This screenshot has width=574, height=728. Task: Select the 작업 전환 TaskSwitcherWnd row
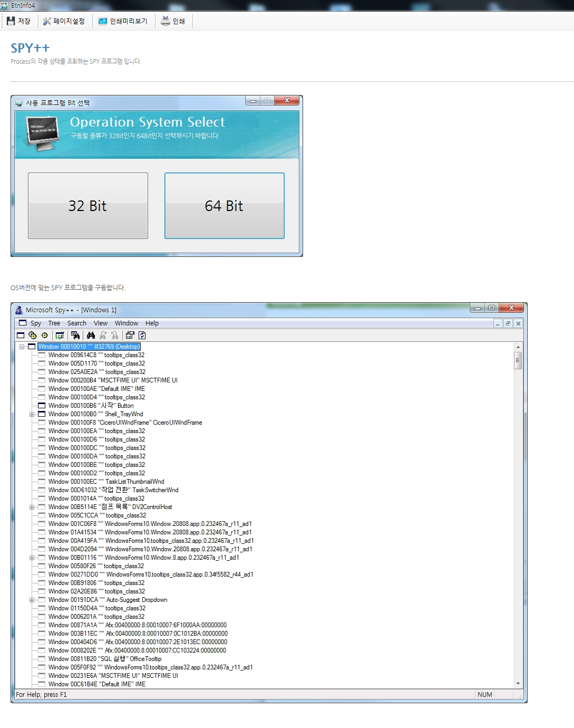[x=113, y=490]
